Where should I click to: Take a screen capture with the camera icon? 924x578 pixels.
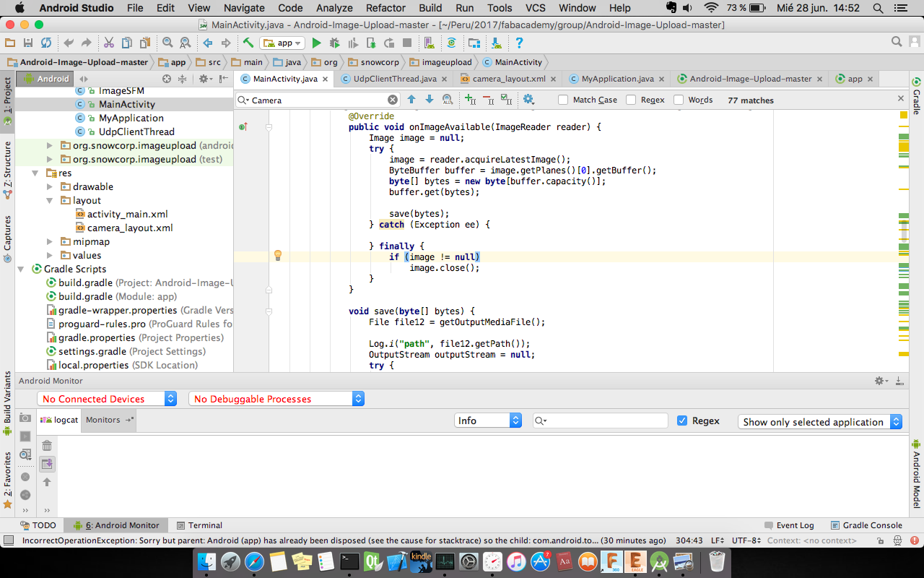(x=25, y=418)
